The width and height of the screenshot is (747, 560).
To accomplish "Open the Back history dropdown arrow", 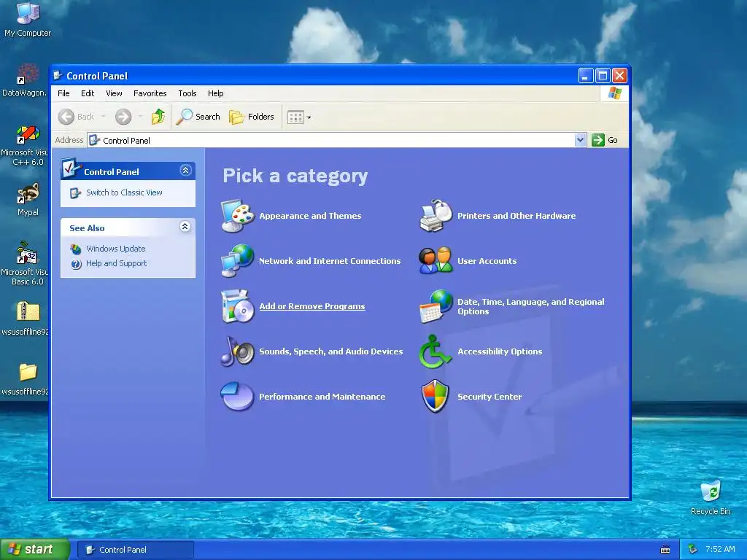I will click(104, 117).
